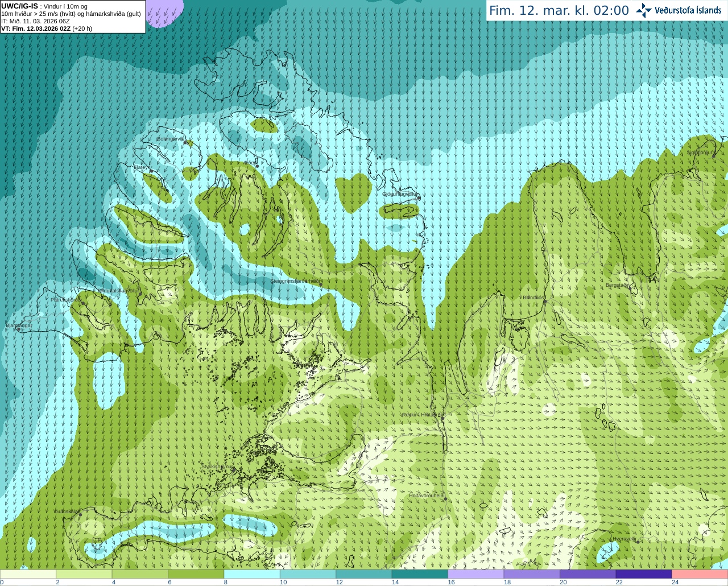The width and height of the screenshot is (728, 586).
Task: Click the Bolungarvík station dot
Action: 185,143
